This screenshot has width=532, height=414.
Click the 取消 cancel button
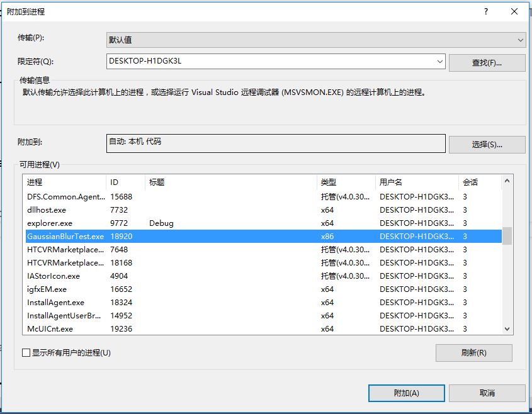(x=487, y=393)
